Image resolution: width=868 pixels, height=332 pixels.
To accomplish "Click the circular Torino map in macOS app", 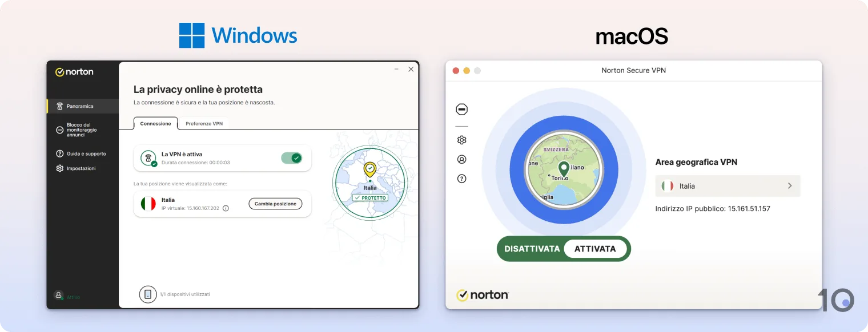I will (x=564, y=169).
